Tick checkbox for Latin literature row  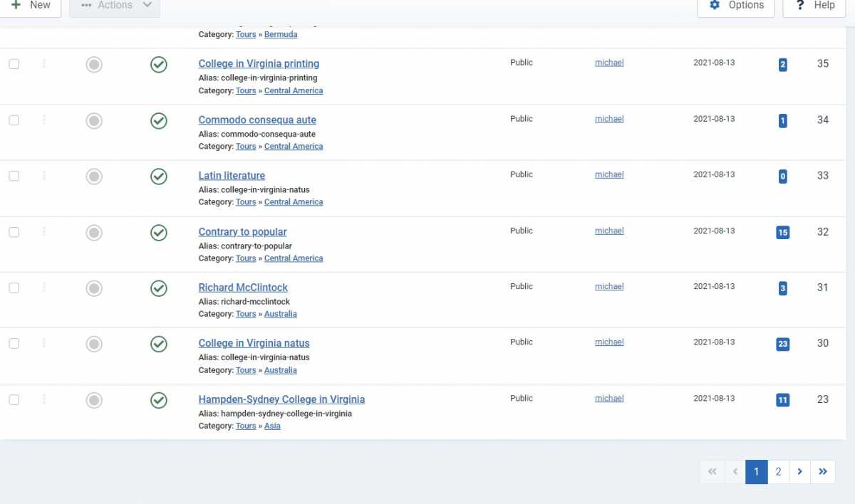pyautogui.click(x=14, y=176)
